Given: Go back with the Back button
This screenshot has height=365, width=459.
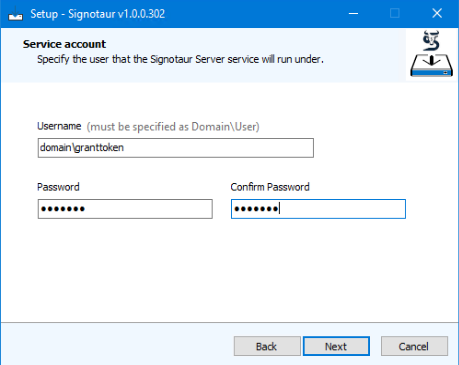Looking at the screenshot, I should pos(267,346).
